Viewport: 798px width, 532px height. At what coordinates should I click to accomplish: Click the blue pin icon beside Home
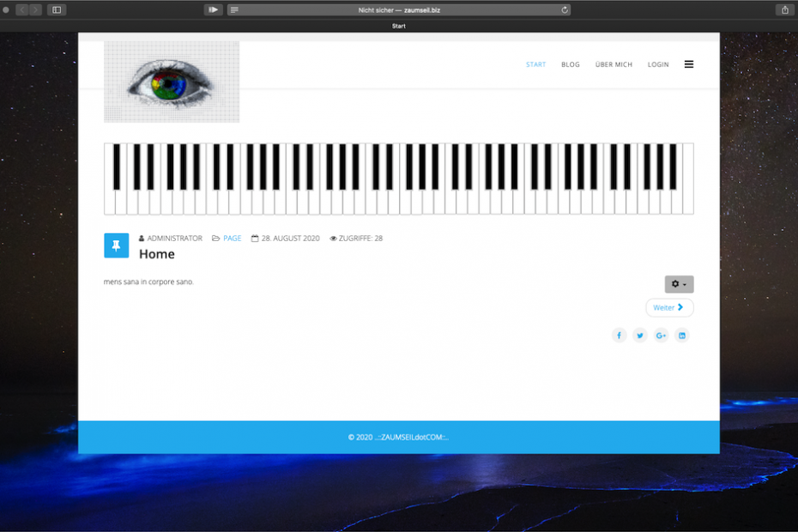pyautogui.click(x=117, y=245)
